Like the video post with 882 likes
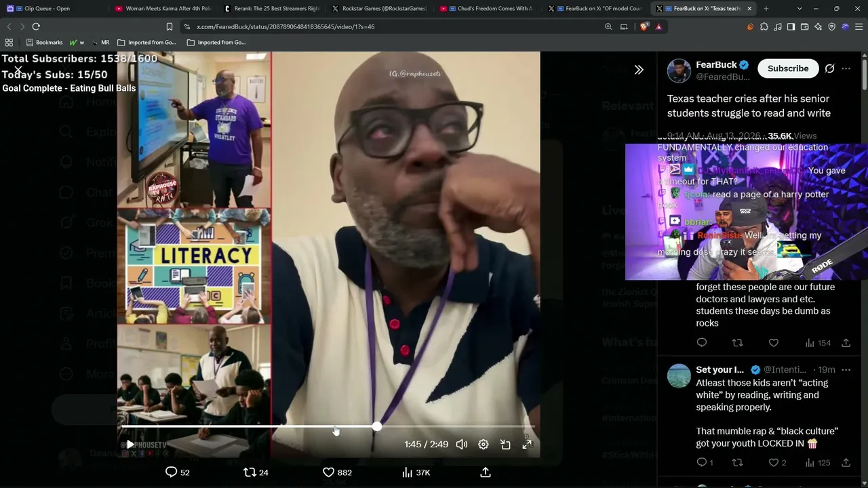The height and width of the screenshot is (488, 868). click(337, 472)
